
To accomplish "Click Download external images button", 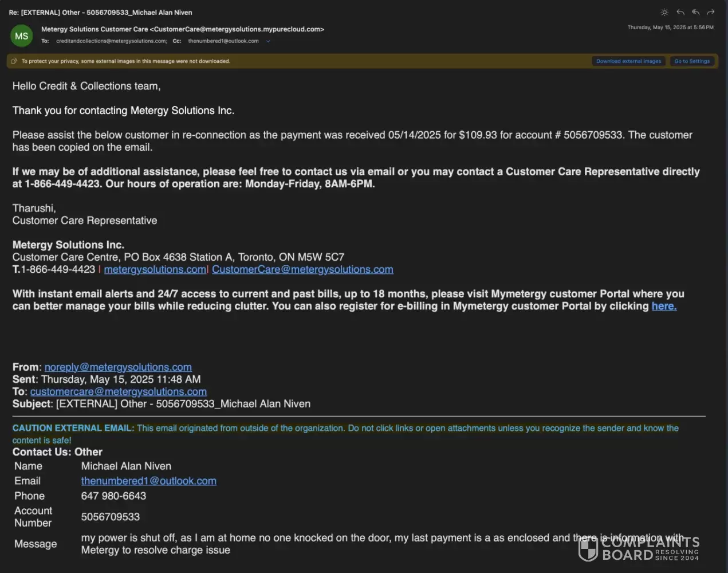I will 628,61.
